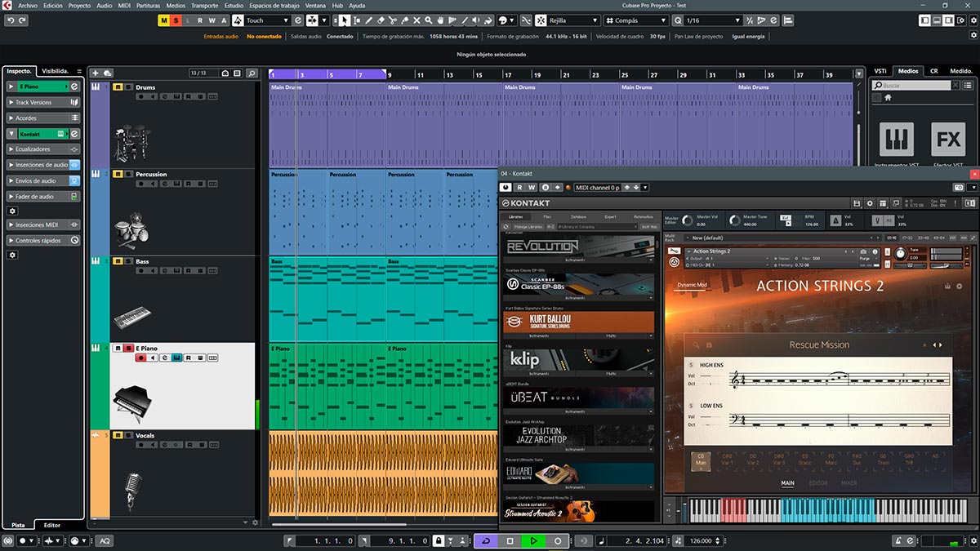Open Inserciones MIDI section
Screen dimensions: 980x551
coord(43,224)
